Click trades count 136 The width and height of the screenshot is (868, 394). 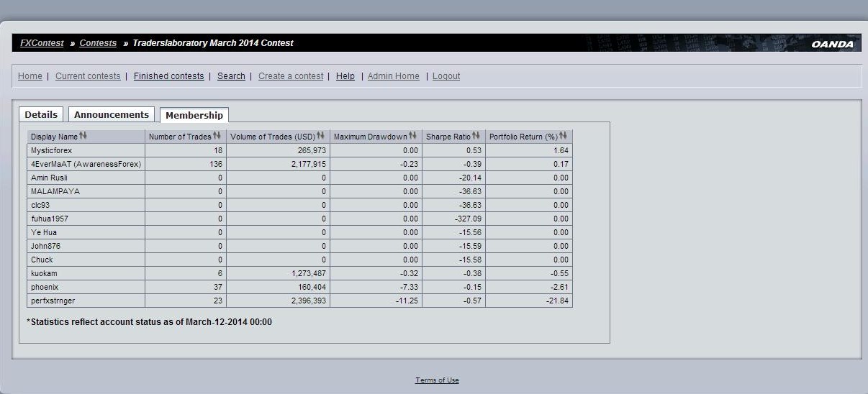click(x=217, y=164)
